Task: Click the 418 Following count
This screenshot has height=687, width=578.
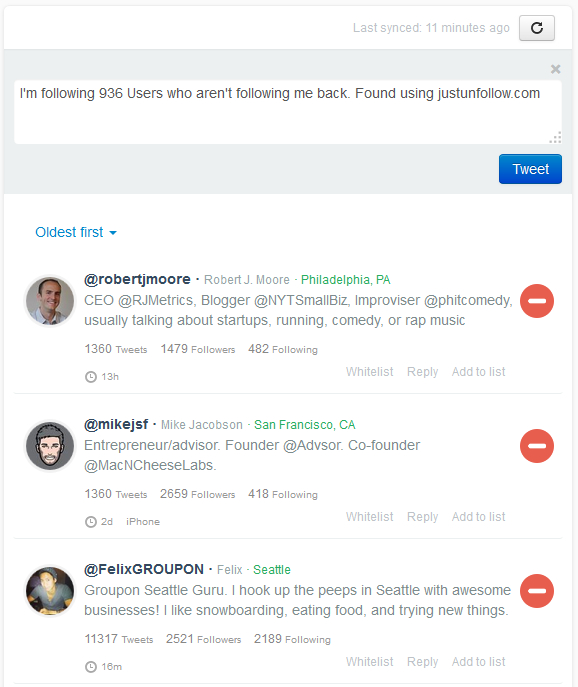Action: pyautogui.click(x=283, y=494)
